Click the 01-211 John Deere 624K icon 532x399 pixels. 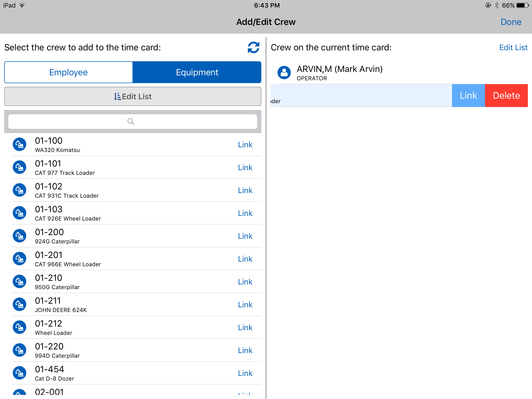pos(19,304)
